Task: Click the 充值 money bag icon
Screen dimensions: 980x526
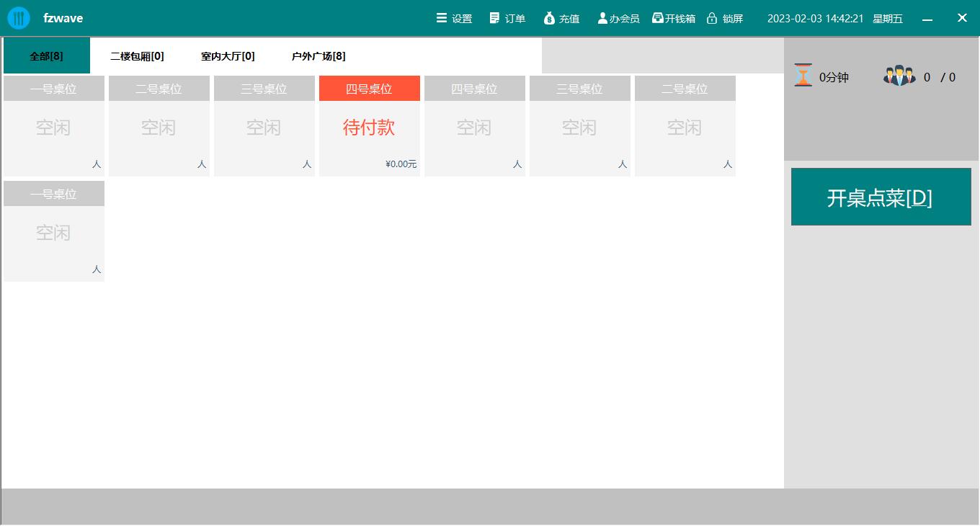Action: point(549,18)
